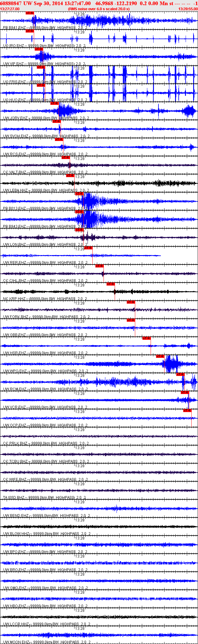Image resolution: width=198 pixels, height=644 pixels.
Task: Click the UW.GMO.EHZ station label
Action: click(14, 588)
